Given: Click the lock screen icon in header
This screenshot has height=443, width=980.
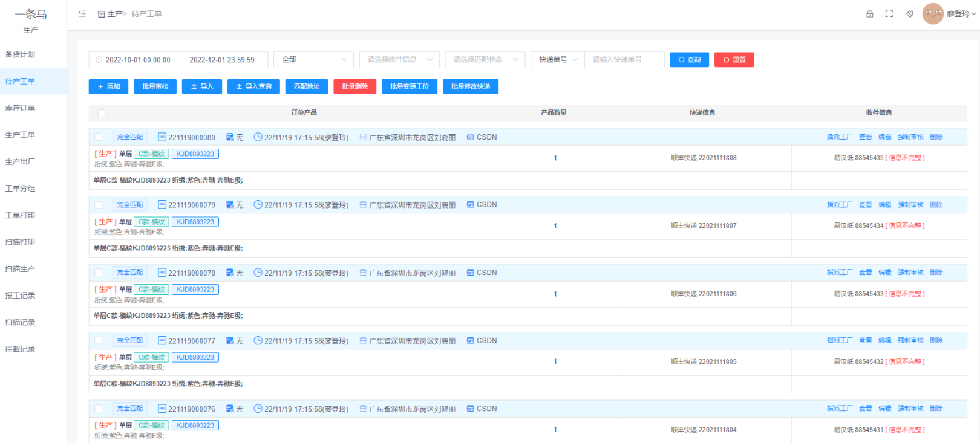Looking at the screenshot, I should click(870, 14).
